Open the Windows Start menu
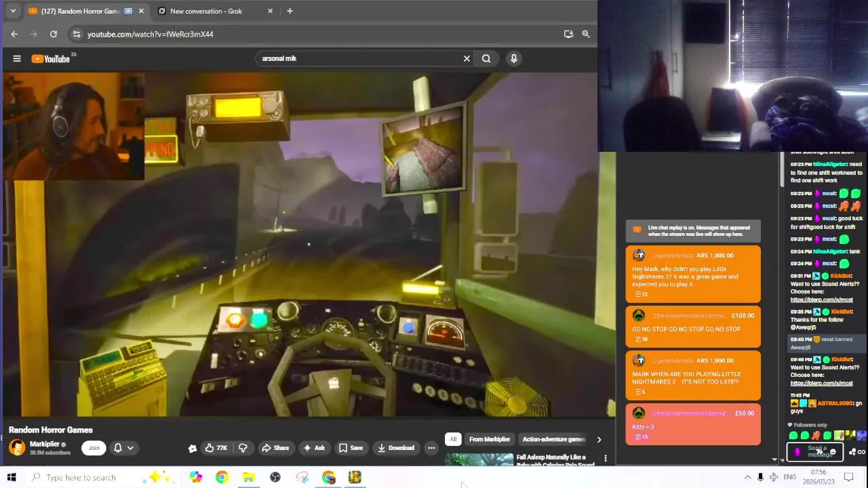The width and height of the screenshot is (868, 488). [x=11, y=477]
